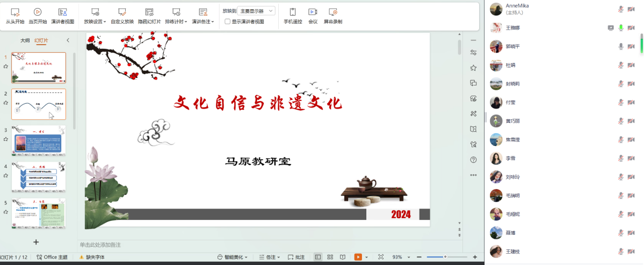Toggle AnneMika's muted microphone icon
The image size is (644, 265).
(621, 9)
